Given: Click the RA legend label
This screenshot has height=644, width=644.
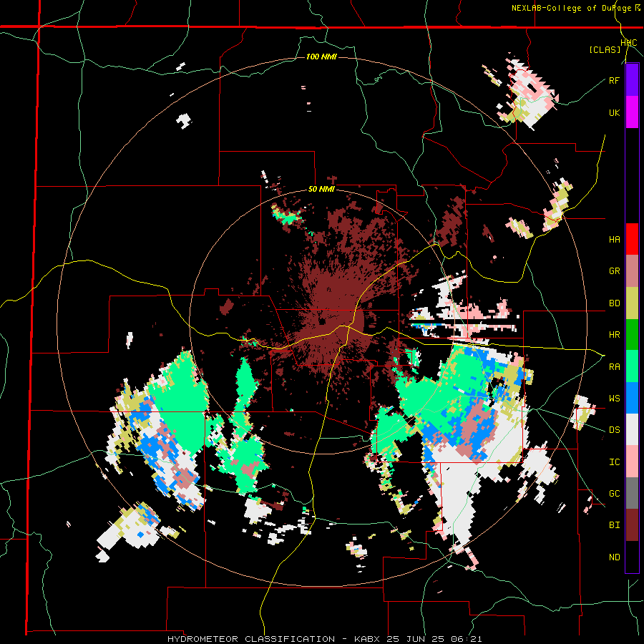Looking at the screenshot, I should point(614,367).
